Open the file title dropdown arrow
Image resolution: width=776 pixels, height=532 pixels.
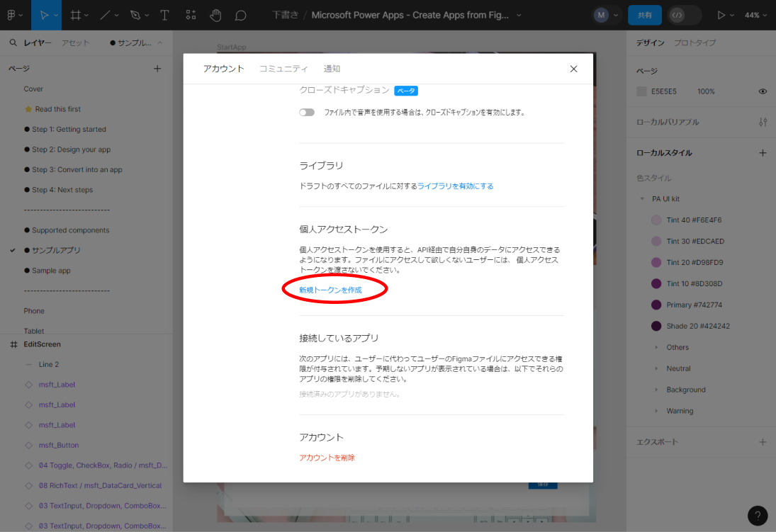pyautogui.click(x=519, y=16)
